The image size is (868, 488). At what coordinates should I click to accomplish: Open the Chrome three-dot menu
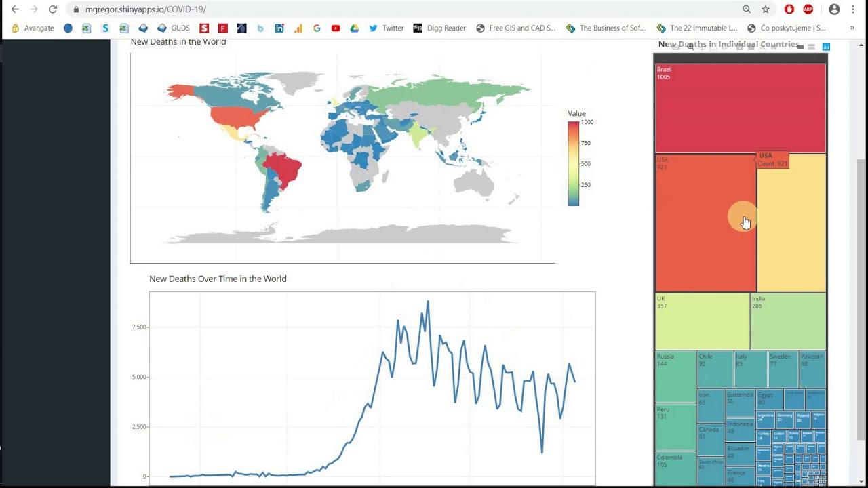click(x=852, y=9)
